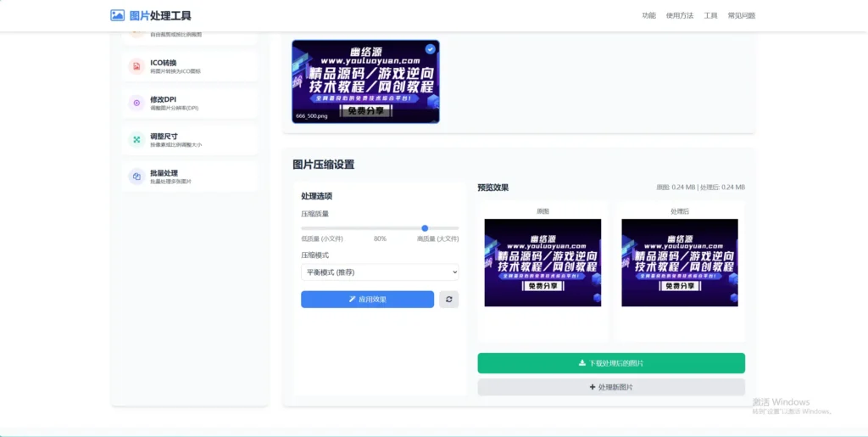Click the 批量处理 batch icon
Viewport: 868px width, 437px height.
coord(136,176)
